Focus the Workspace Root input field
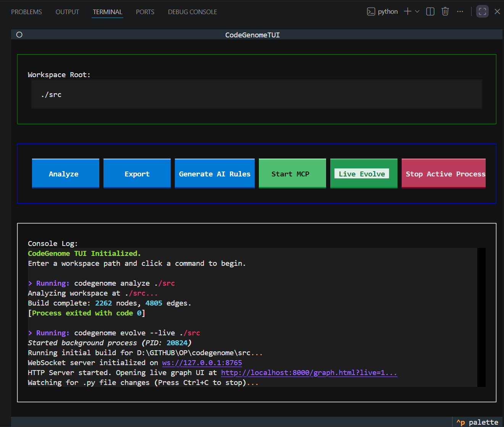The width and height of the screenshot is (504, 427). (x=257, y=94)
